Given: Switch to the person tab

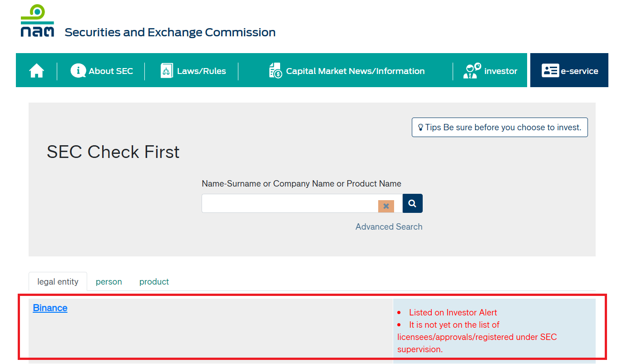Looking at the screenshot, I should coord(109,282).
